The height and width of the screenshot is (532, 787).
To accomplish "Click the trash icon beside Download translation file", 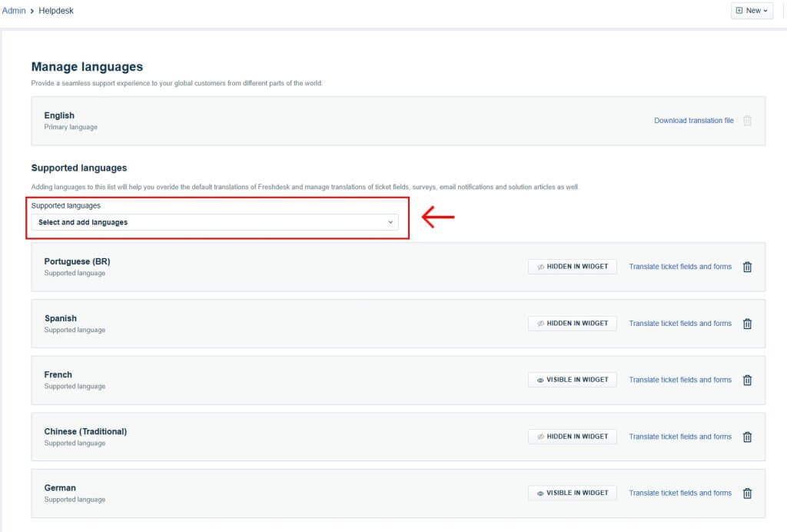I will pos(747,120).
